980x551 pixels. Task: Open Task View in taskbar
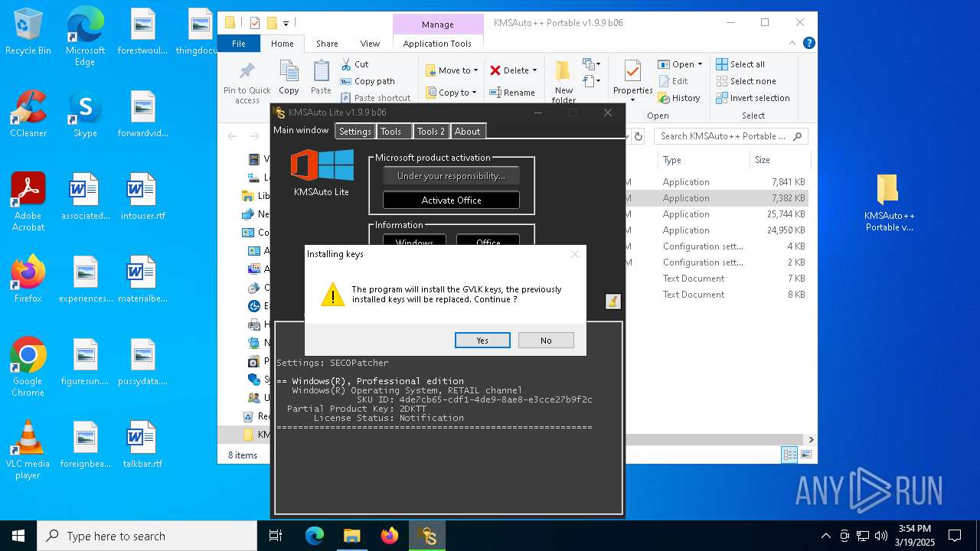(x=276, y=536)
